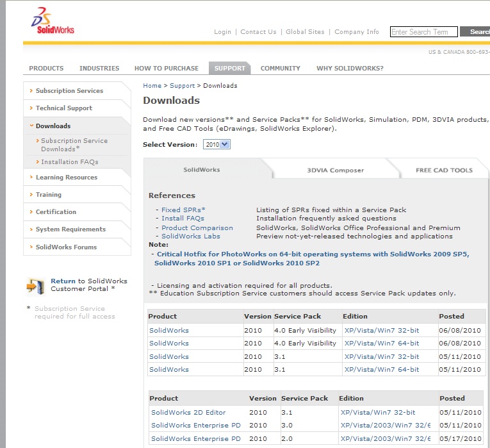Viewport: 490px width, 448px height.
Task: Click the Support breadcrumb link
Action: click(x=182, y=86)
